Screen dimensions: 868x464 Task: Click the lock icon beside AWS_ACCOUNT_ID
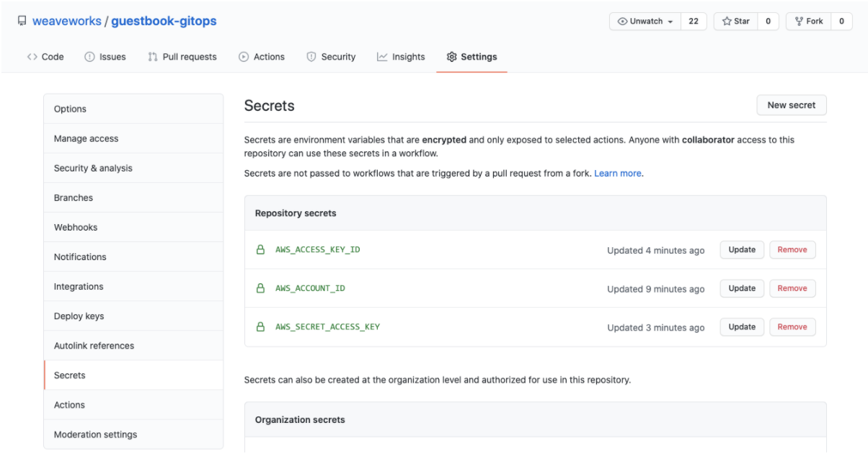[261, 288]
